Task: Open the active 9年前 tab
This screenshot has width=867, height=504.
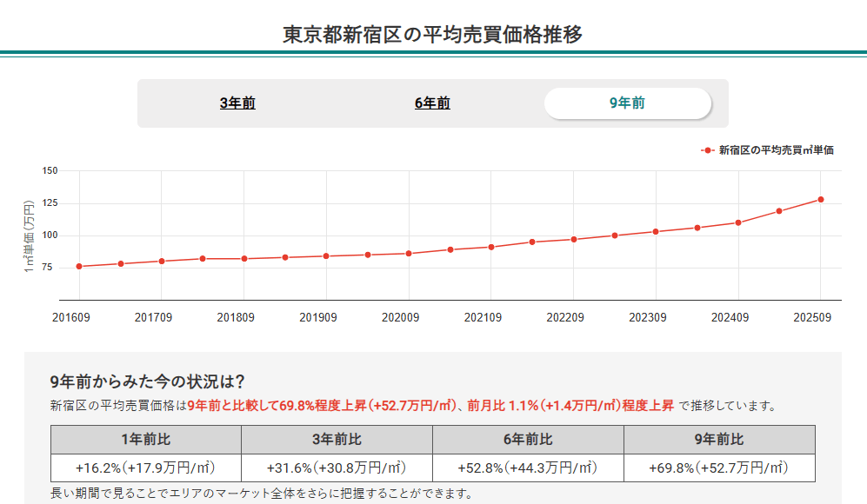Action: click(x=627, y=103)
